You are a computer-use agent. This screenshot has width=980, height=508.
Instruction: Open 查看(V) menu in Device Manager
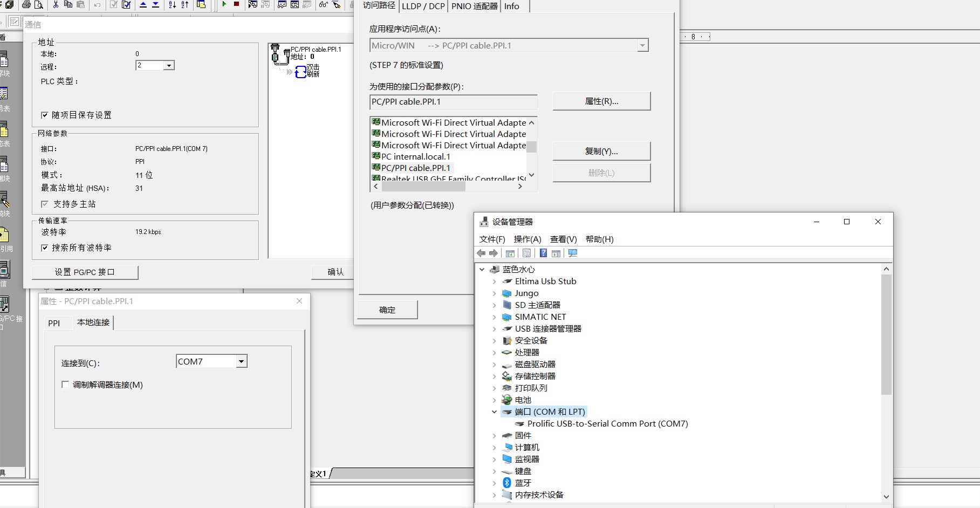pos(563,239)
